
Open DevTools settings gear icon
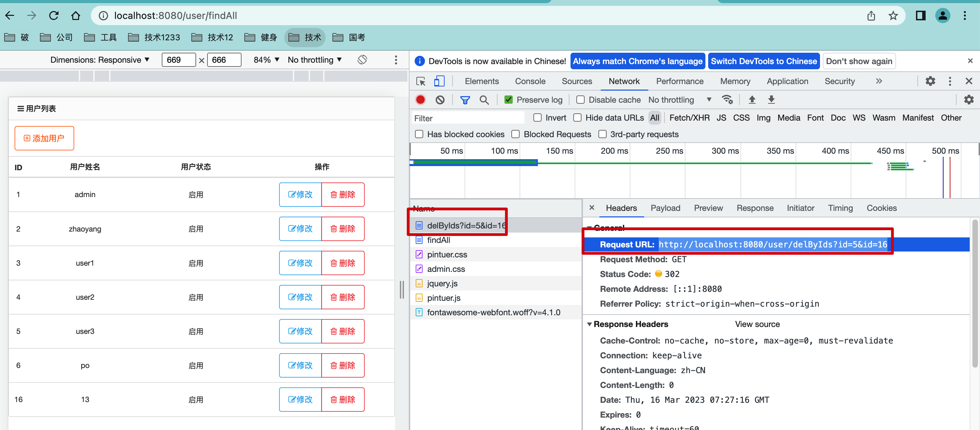(x=930, y=81)
